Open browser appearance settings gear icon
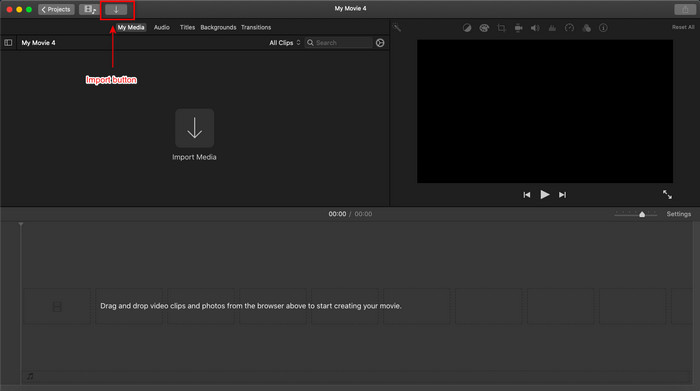The width and height of the screenshot is (700, 391). (380, 43)
